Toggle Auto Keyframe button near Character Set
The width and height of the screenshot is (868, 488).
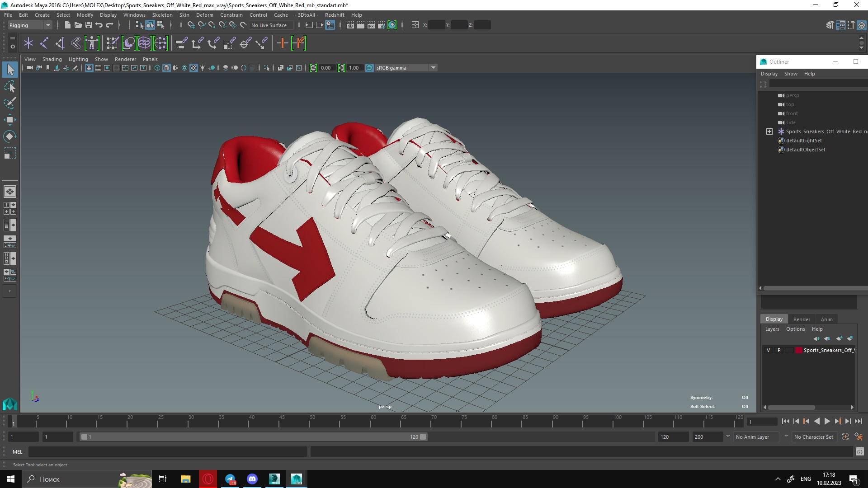pos(845,437)
